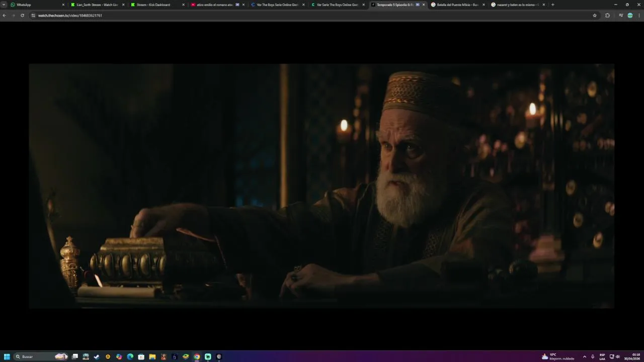644x362 pixels.
Task: Open the Copilot icon in the taskbar
Action: (119, 356)
